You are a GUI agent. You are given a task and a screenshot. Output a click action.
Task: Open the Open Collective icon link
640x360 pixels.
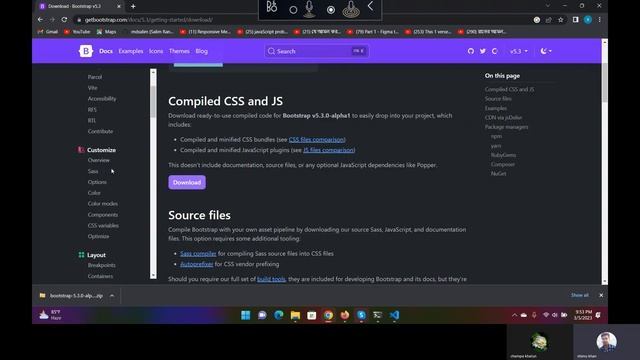495,51
